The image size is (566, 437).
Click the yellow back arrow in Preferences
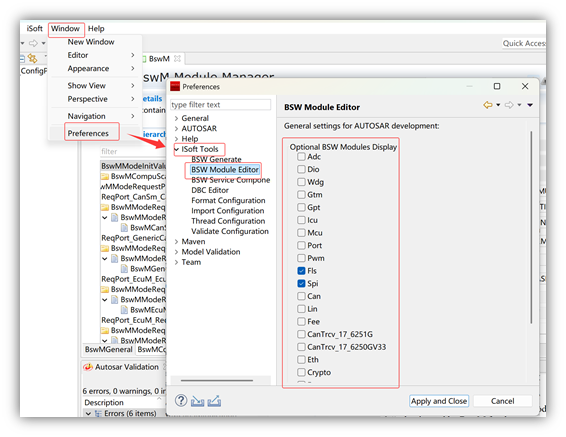pyautogui.click(x=488, y=105)
